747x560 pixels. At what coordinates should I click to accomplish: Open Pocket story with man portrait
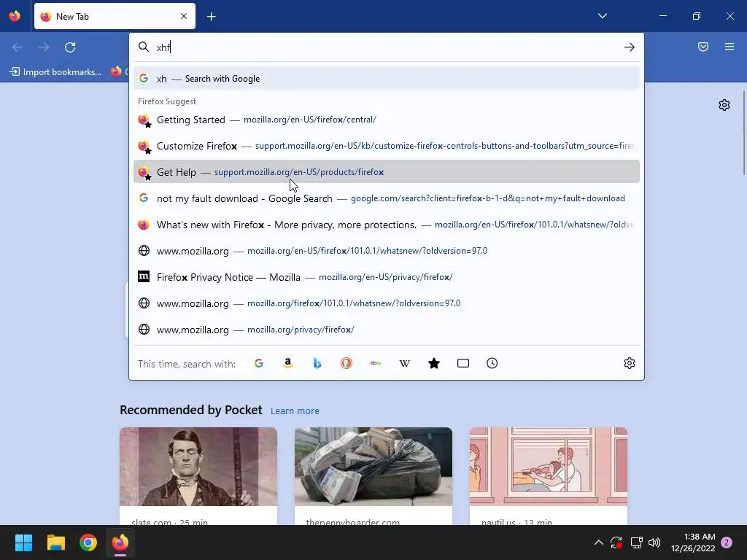tap(198, 476)
